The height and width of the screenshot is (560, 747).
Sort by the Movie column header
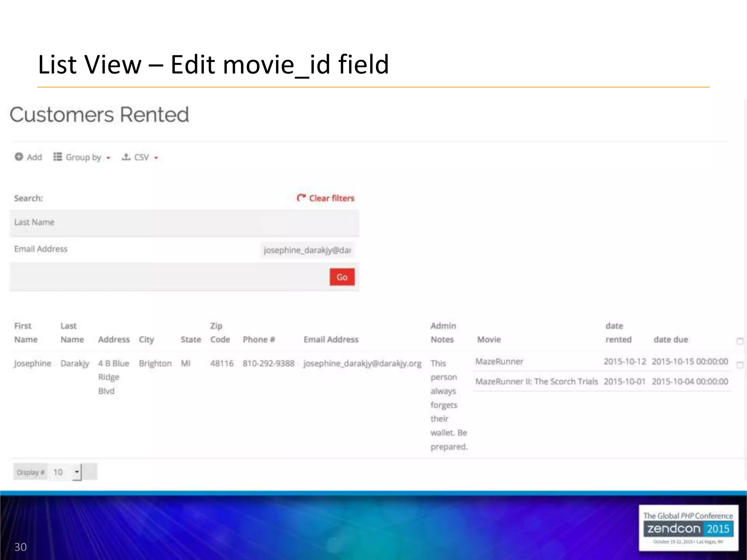489,339
